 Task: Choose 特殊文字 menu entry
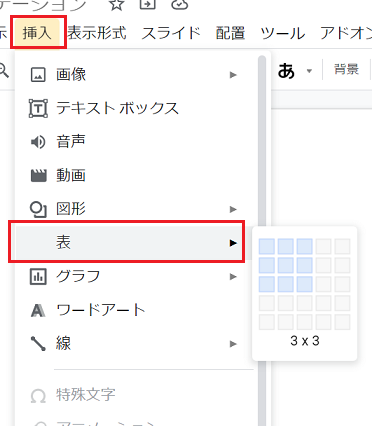(x=136, y=396)
